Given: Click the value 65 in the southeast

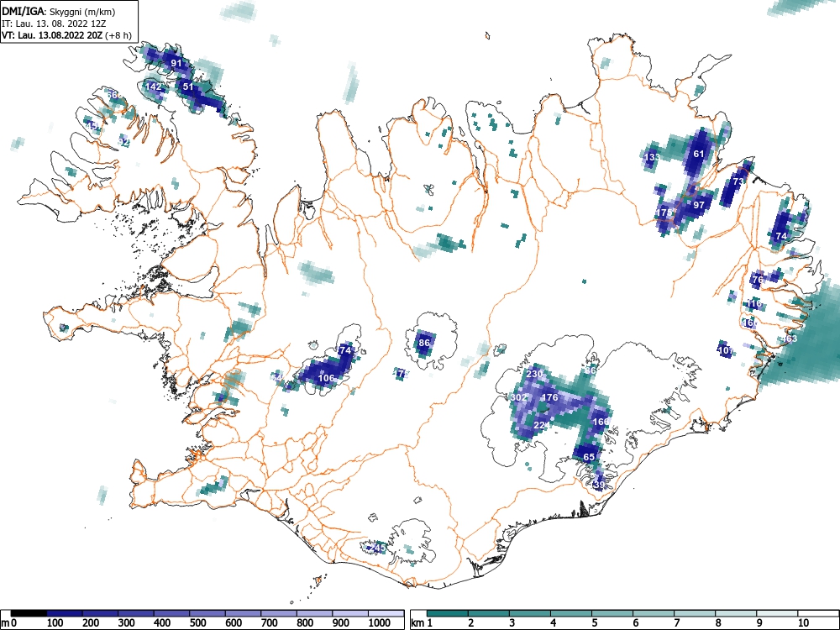Looking at the screenshot, I should point(589,457).
